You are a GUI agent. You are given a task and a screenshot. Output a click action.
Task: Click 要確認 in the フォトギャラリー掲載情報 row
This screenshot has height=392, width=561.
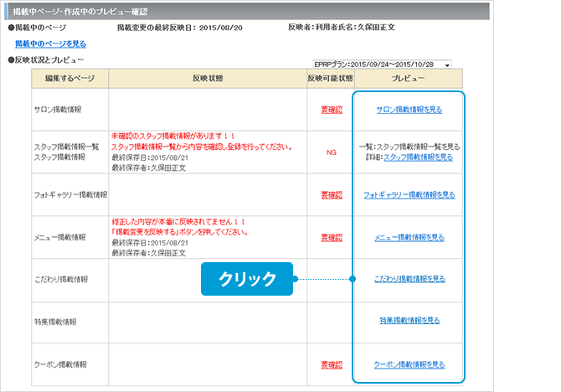click(x=331, y=194)
